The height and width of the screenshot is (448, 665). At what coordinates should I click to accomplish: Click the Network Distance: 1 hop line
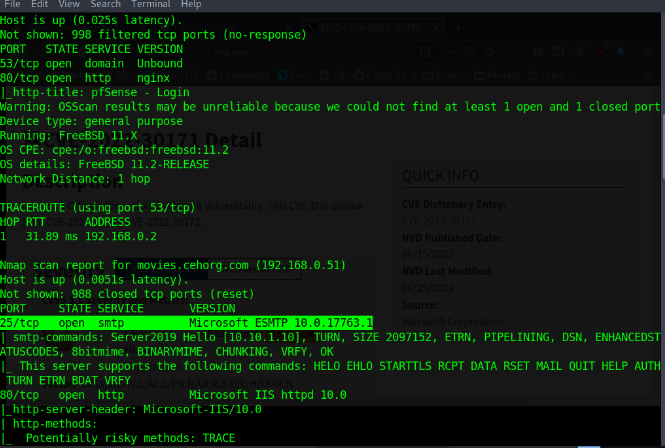[83, 178]
